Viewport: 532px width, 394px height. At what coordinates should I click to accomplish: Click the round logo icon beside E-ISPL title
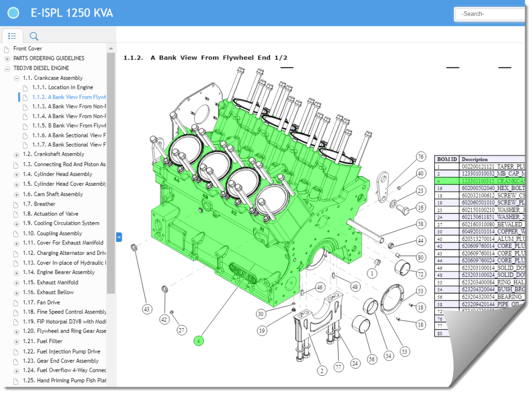click(x=14, y=13)
